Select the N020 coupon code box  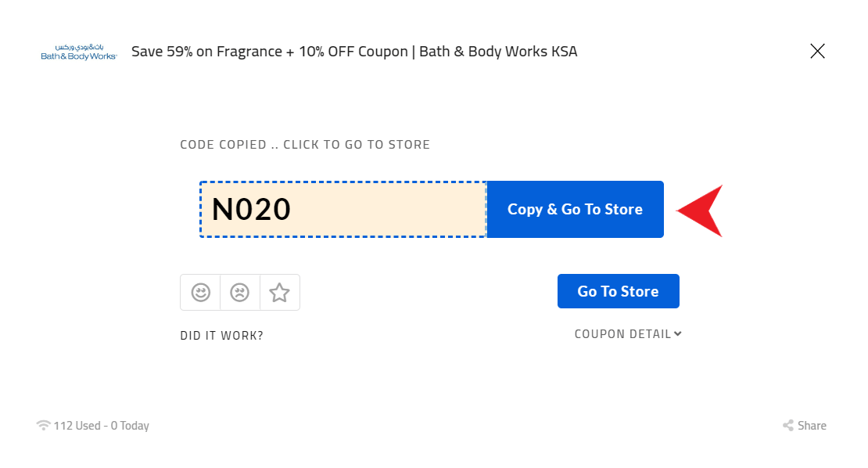tap(343, 209)
